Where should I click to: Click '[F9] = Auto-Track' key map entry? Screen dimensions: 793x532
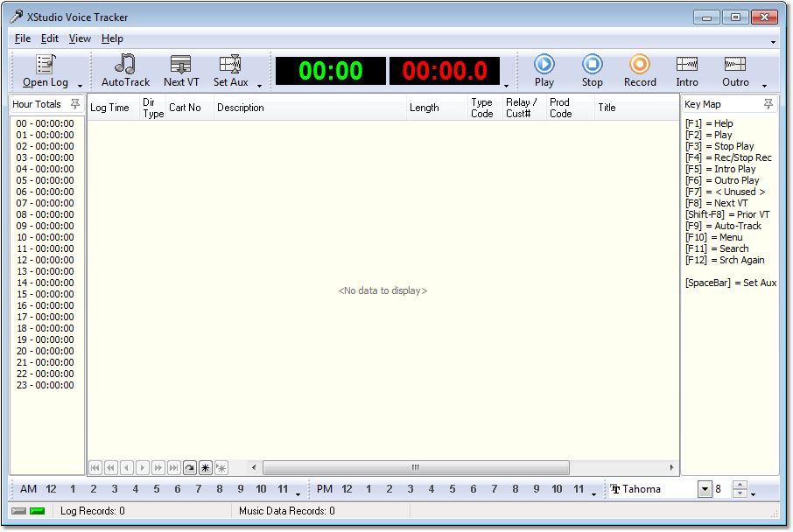[x=723, y=226]
